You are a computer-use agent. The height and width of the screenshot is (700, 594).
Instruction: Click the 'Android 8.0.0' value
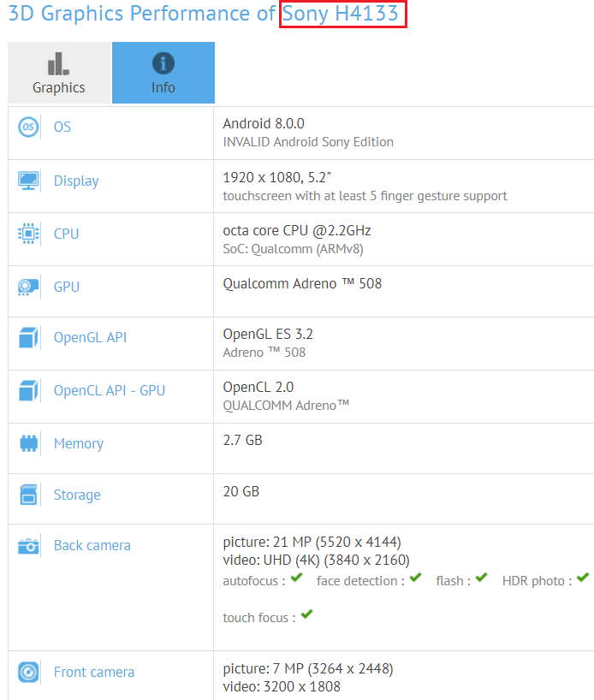click(264, 124)
